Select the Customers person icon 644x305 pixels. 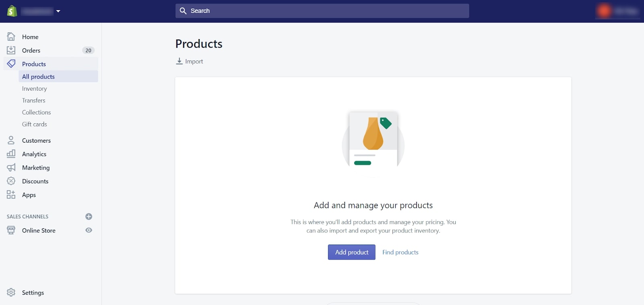click(11, 140)
